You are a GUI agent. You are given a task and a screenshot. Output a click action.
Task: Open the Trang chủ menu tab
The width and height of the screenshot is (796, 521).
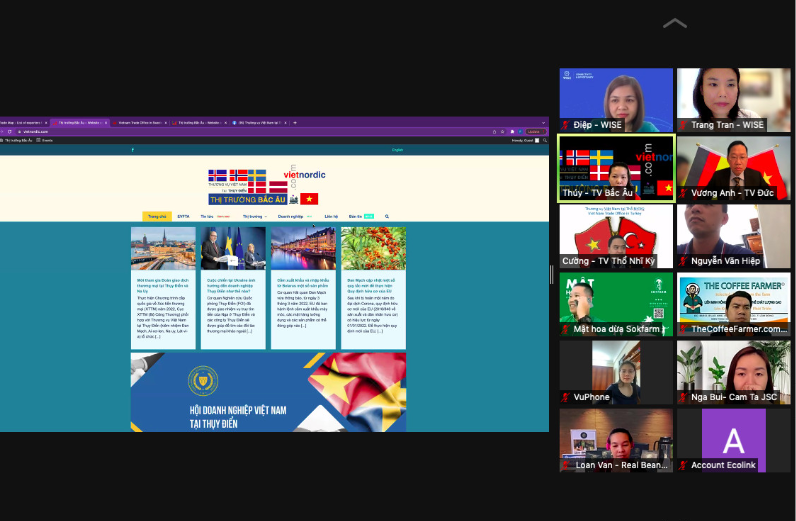[x=156, y=216]
